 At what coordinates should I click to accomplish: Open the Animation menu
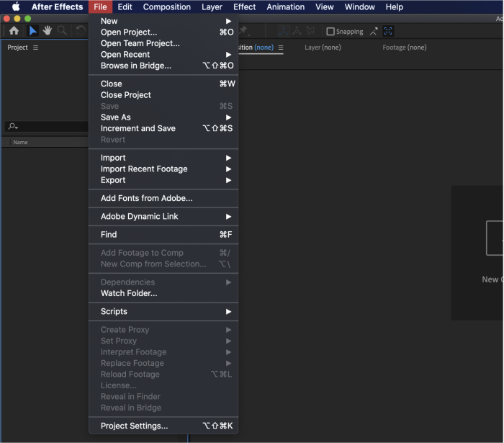[285, 6]
